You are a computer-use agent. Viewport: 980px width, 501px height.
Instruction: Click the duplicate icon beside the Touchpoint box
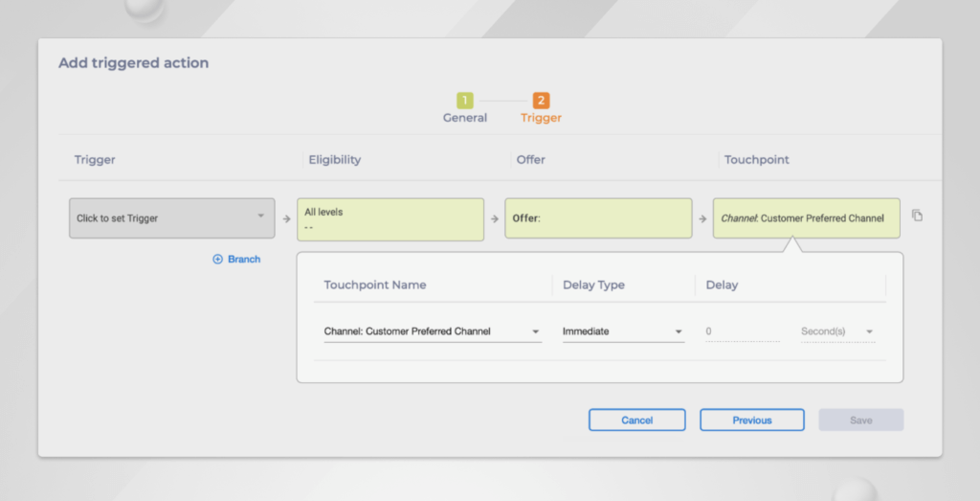point(917,216)
